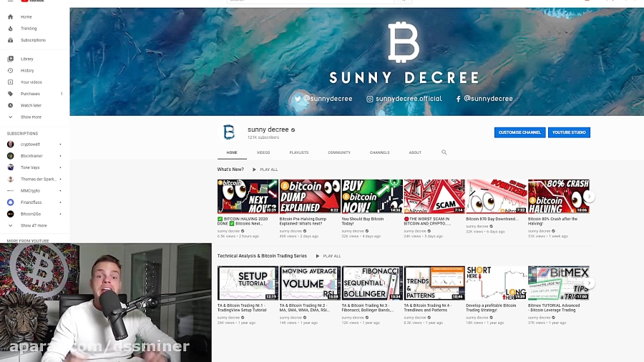The width and height of the screenshot is (644, 362).
Task: Open the Worst Scam video thumbnail
Action: [434, 196]
